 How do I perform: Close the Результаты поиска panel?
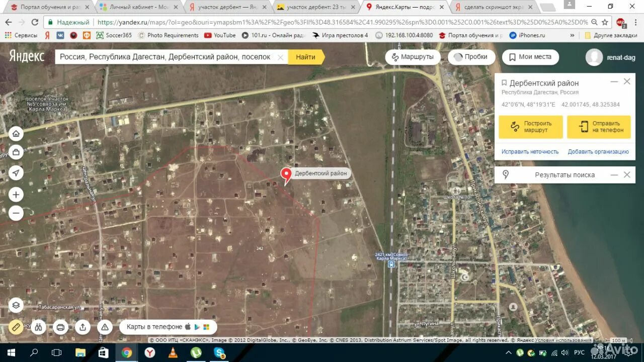point(627,174)
